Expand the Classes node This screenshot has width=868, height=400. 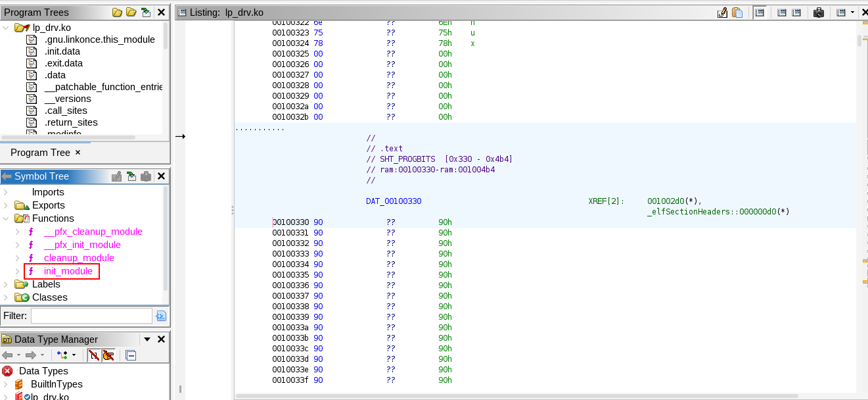(7, 297)
